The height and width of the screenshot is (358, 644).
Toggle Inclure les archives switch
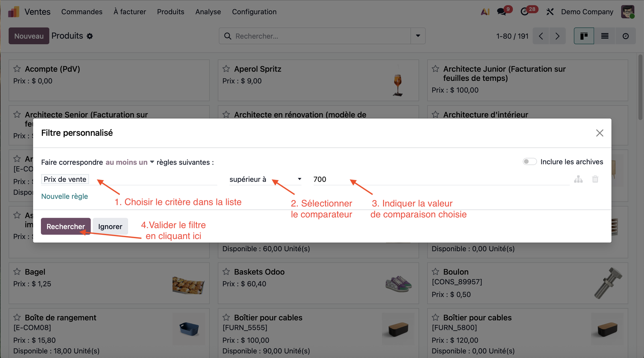click(530, 162)
